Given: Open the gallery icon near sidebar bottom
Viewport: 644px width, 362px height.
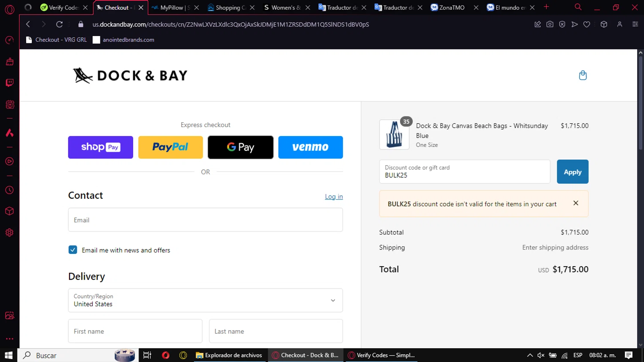Looking at the screenshot, I should pos(9,316).
